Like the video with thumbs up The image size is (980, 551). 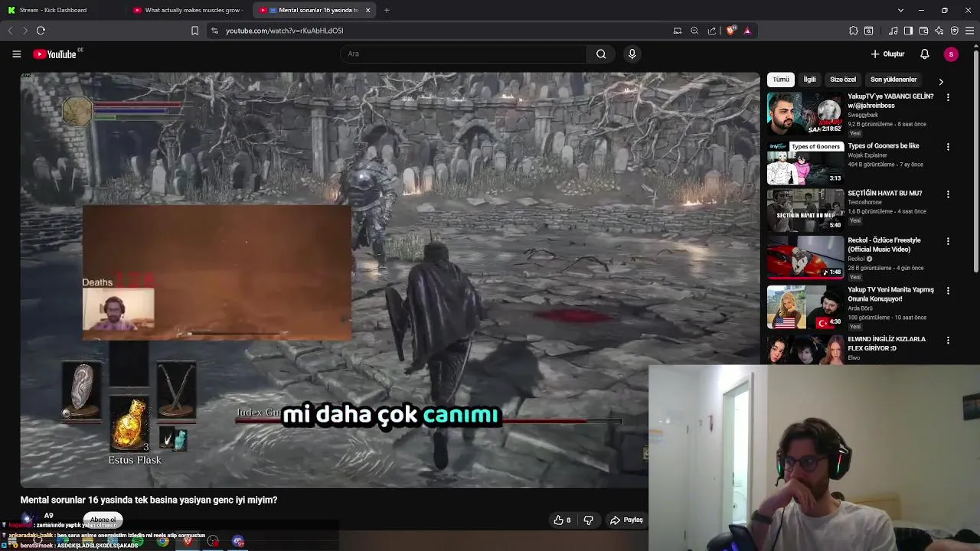tap(563, 520)
